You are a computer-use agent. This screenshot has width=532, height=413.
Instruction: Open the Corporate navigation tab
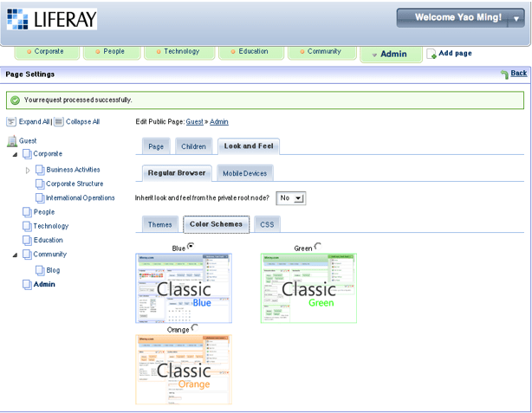47,52
